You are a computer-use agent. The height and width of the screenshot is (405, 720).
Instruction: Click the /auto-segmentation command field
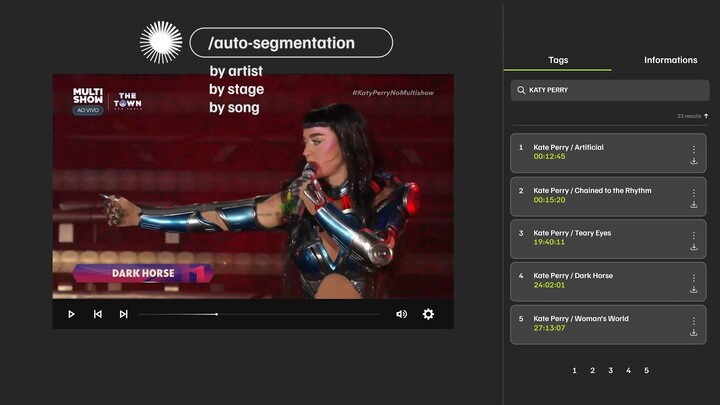click(x=291, y=43)
